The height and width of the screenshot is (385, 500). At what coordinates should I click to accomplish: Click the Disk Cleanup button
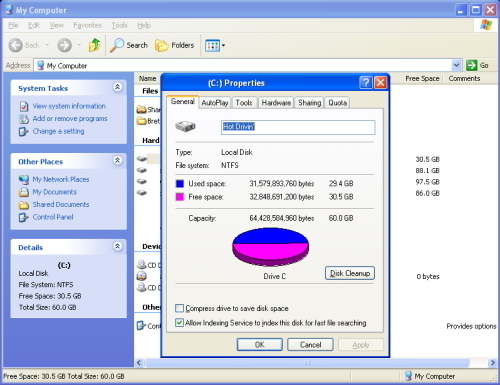350,273
